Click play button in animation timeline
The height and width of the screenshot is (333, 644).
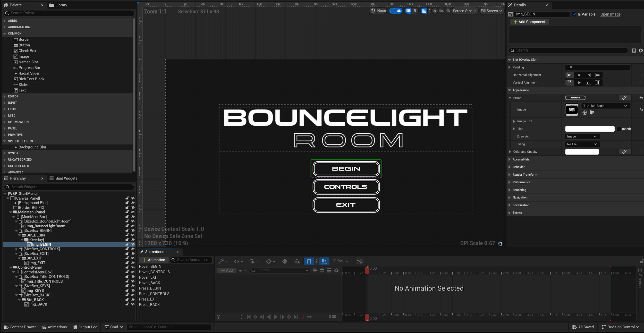click(x=275, y=317)
